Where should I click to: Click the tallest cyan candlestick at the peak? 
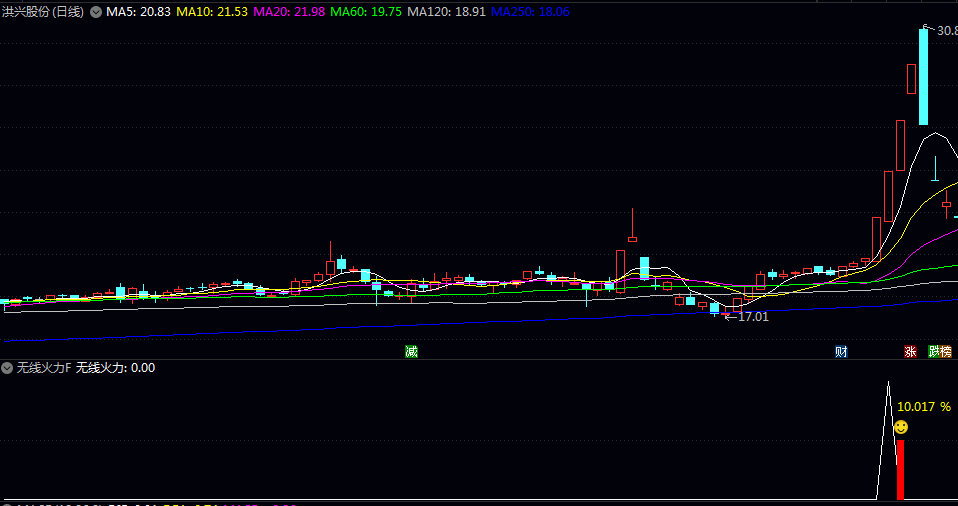[x=925, y=75]
